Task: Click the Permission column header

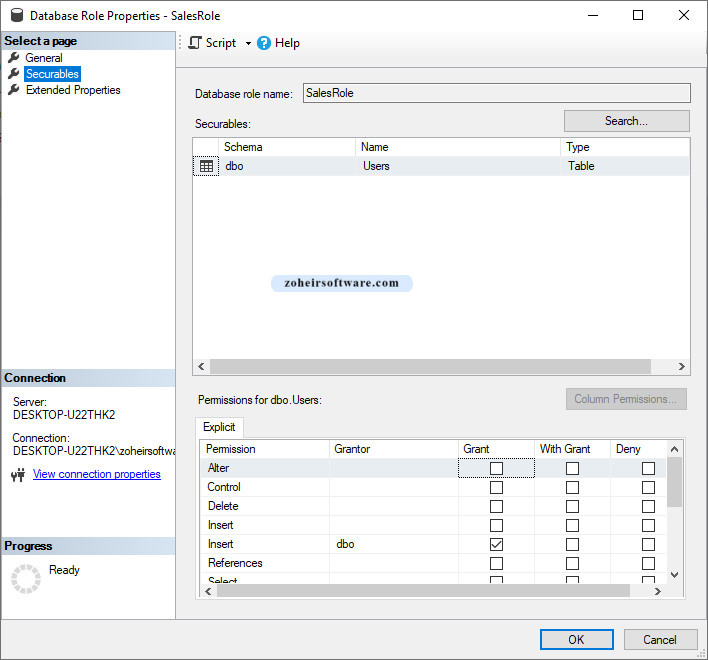Action: pyautogui.click(x=265, y=449)
